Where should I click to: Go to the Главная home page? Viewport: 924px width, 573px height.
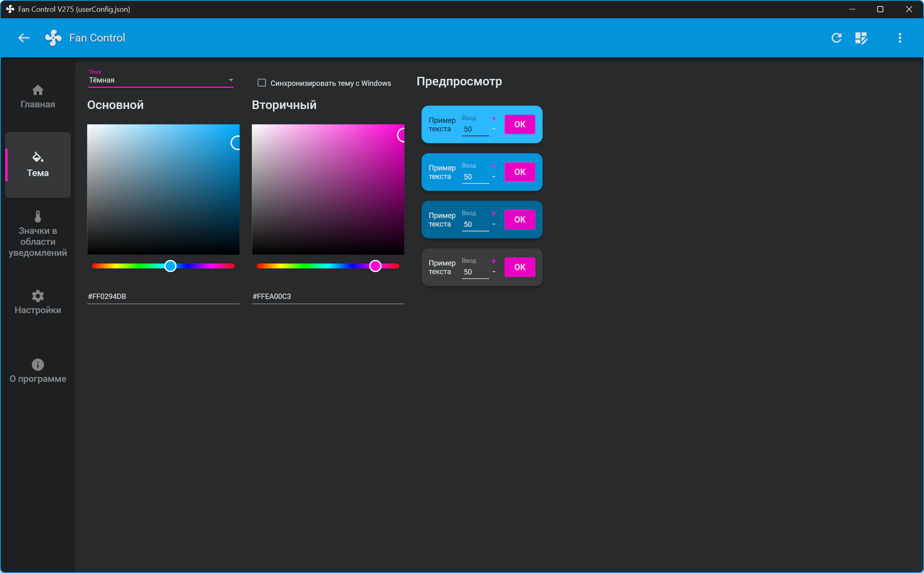pos(38,96)
